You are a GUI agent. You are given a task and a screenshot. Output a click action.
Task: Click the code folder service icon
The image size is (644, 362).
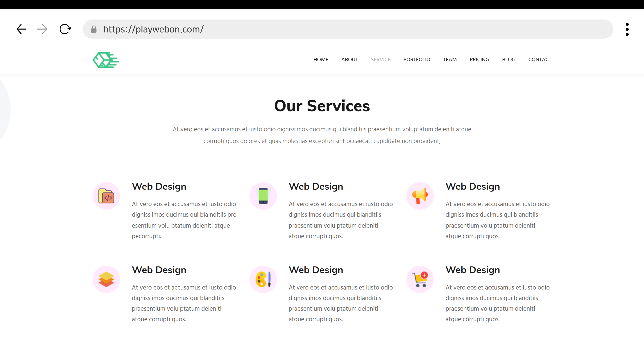coord(106,196)
